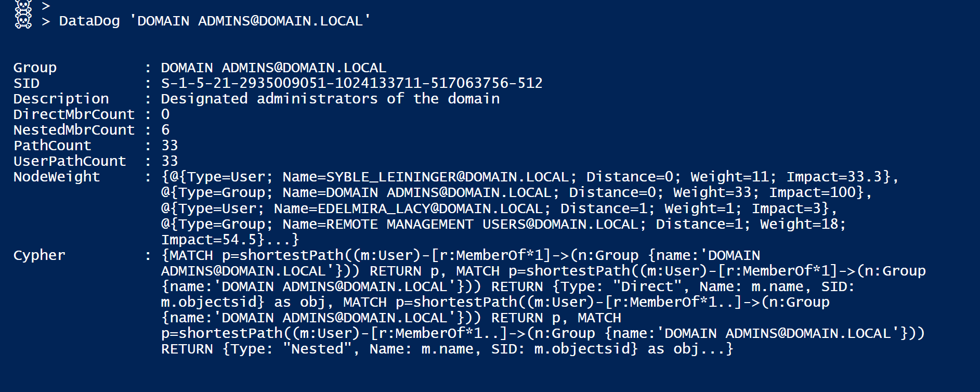Click the Group field label
Image resolution: width=980 pixels, height=392 pixels.
click(x=35, y=68)
